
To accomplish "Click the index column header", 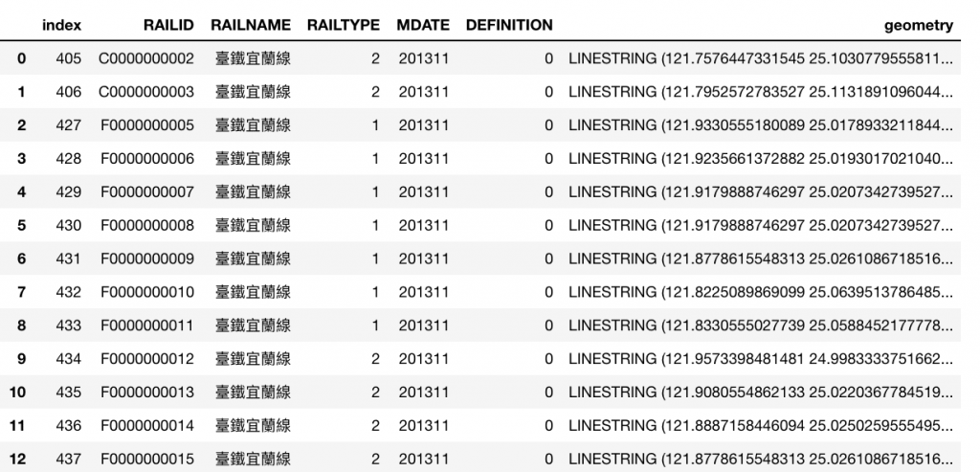I will [x=61, y=25].
